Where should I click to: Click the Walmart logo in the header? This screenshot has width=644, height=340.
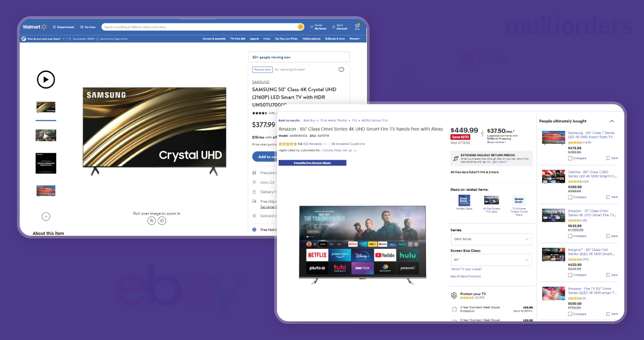coord(35,27)
